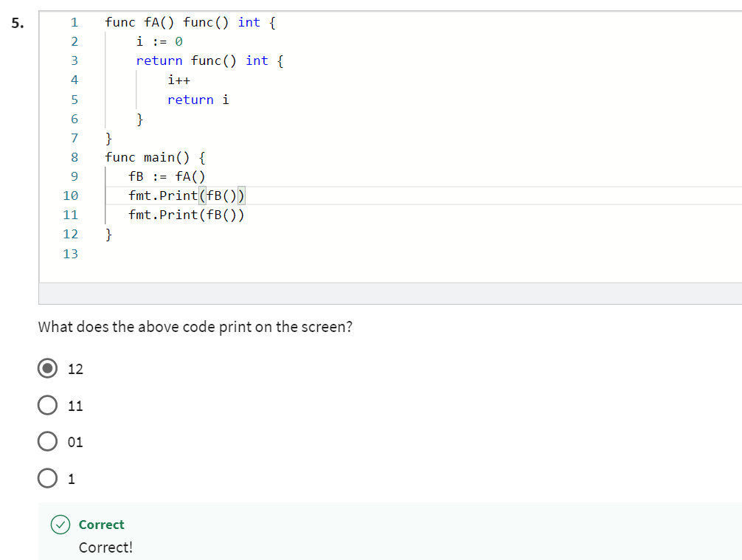Click the 'return i' statement on line 5
This screenshot has height=560, width=742.
(x=198, y=100)
